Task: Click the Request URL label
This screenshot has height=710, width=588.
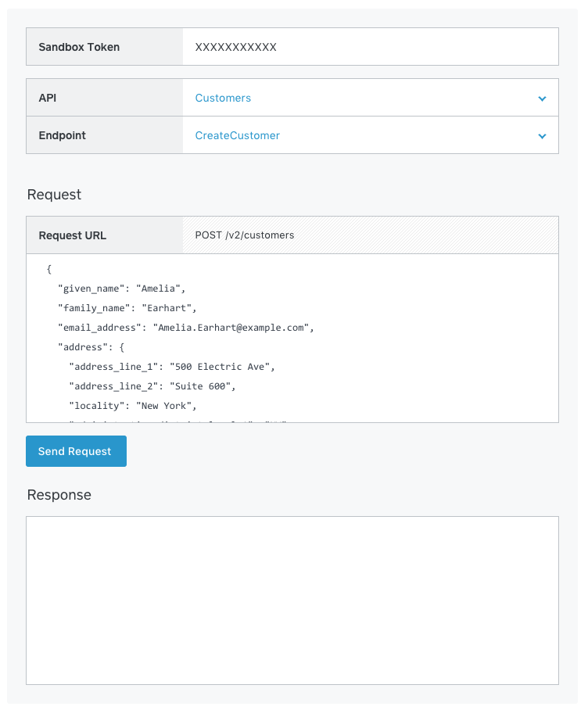Action: 73,235
